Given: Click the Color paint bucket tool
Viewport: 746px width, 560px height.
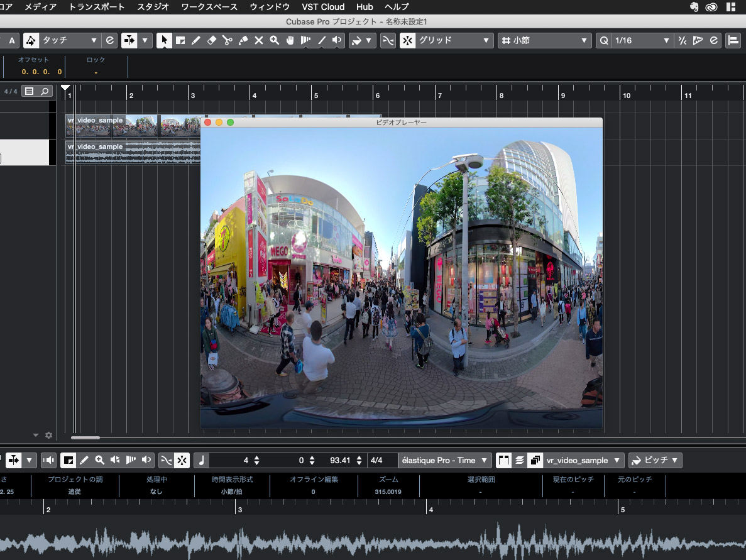Looking at the screenshot, I should 356,40.
